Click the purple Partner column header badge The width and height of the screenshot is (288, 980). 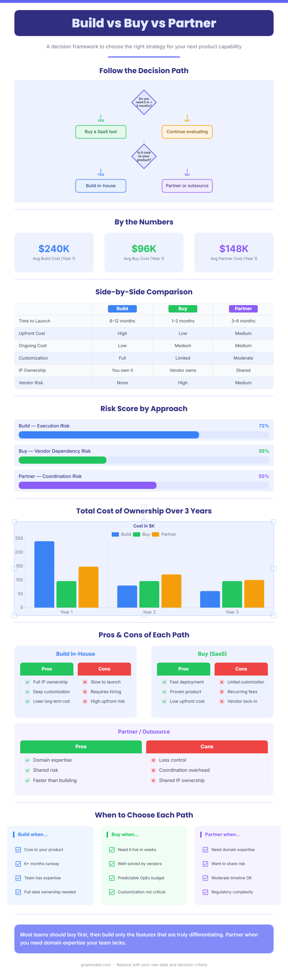pyautogui.click(x=243, y=309)
